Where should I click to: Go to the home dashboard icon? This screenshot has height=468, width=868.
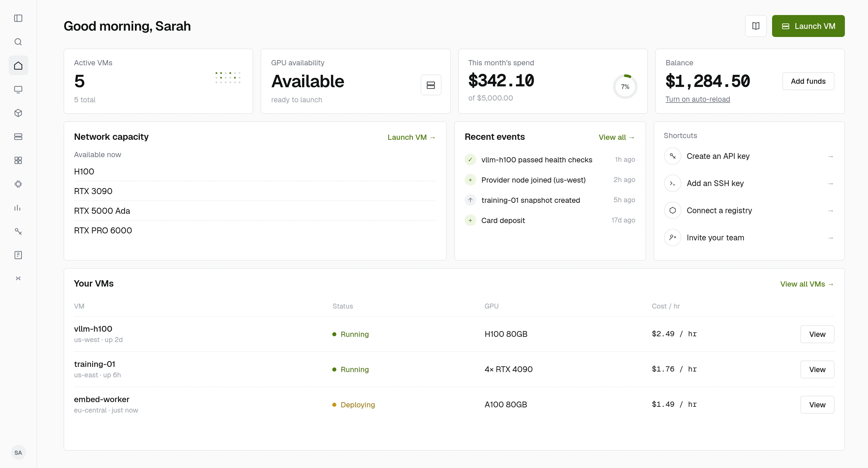click(x=18, y=65)
